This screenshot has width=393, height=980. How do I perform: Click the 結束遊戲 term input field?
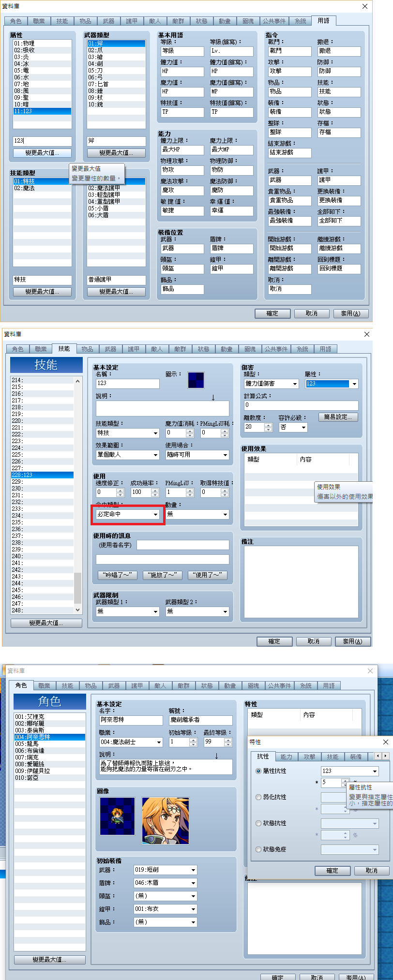290,153
